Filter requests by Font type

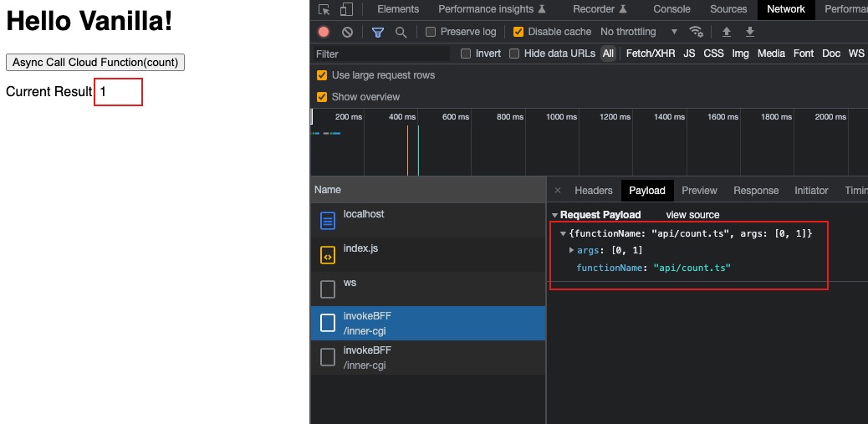point(804,54)
